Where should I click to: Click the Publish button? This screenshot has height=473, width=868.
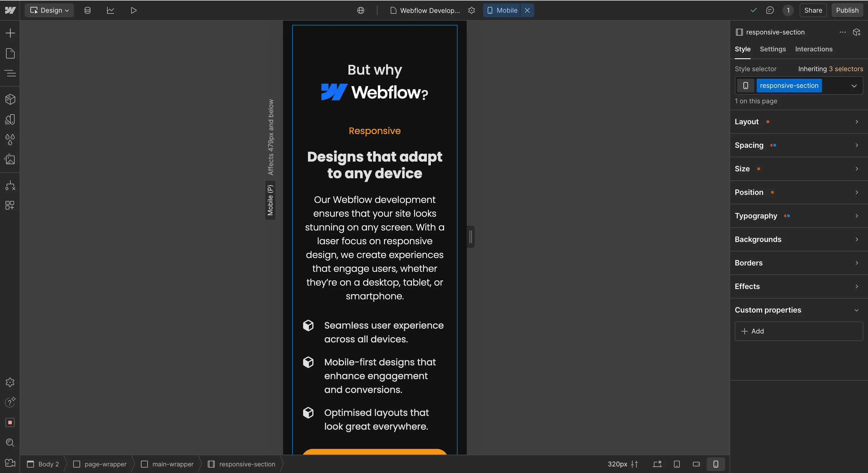[847, 10]
